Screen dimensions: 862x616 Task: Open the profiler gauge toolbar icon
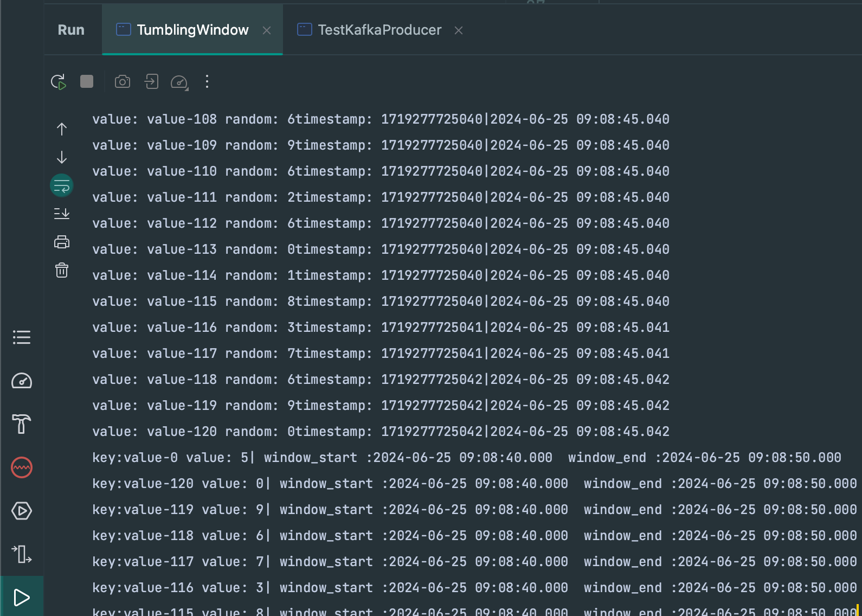point(179,82)
